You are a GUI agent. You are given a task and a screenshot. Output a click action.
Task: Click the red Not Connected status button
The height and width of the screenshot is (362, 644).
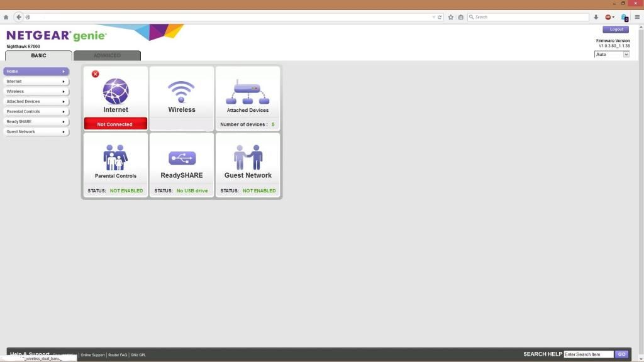[x=116, y=124]
